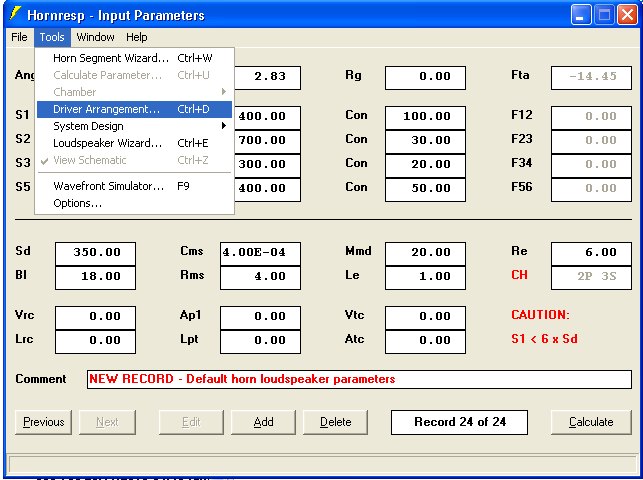This screenshot has height=480, width=643.
Task: Click the S3 field showing 300.00
Action: 267,166
